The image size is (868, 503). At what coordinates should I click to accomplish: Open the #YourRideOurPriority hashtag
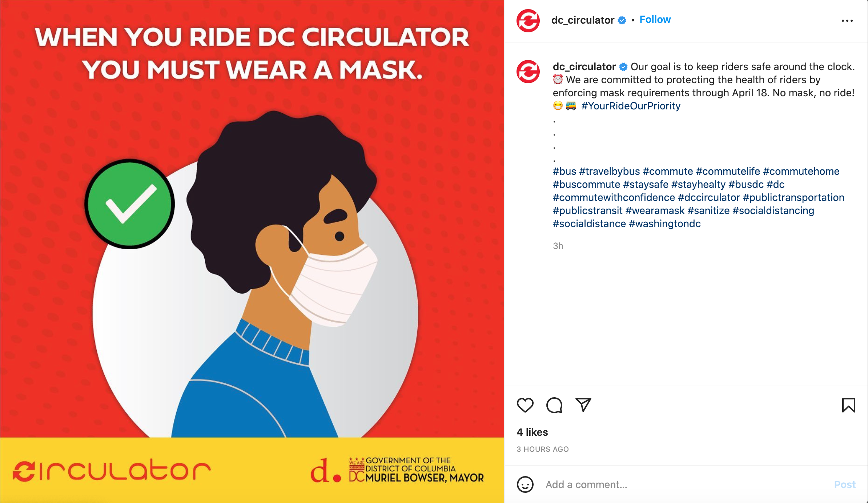point(631,106)
